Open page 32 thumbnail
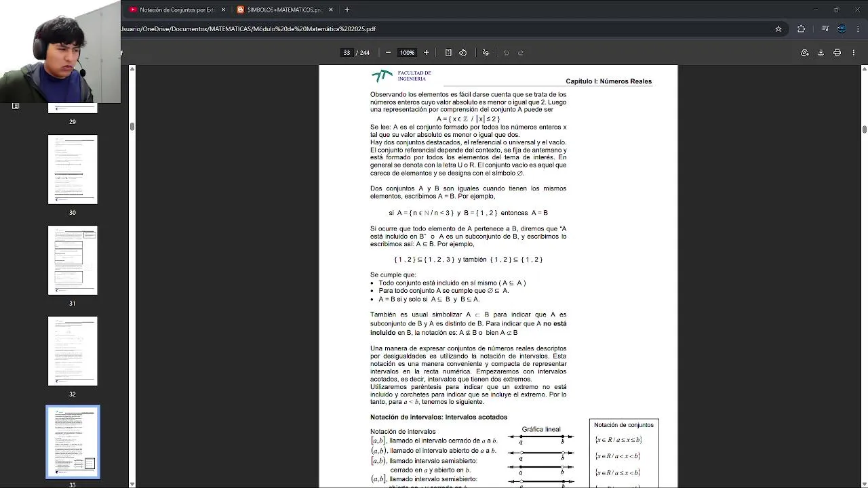The width and height of the screenshot is (868, 488). [73, 351]
